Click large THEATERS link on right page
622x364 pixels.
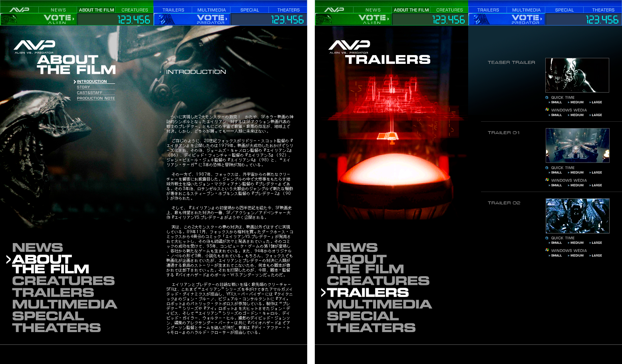(x=372, y=328)
